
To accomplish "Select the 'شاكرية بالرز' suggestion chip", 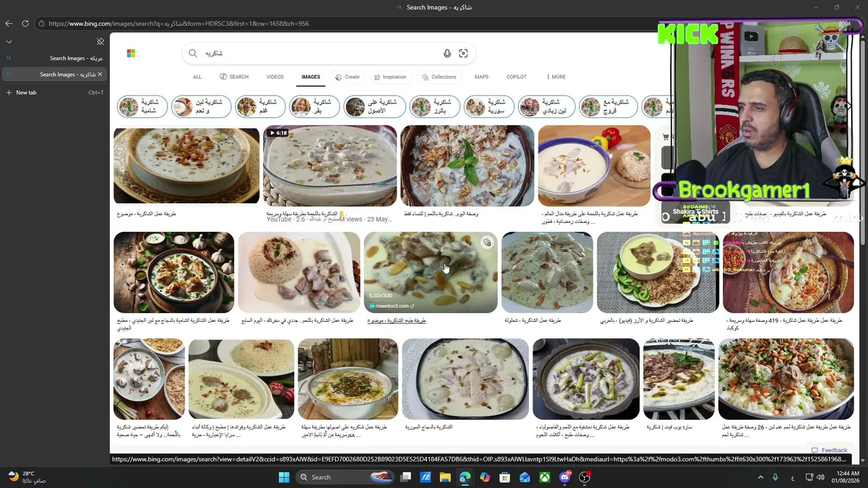I will click(x=435, y=106).
